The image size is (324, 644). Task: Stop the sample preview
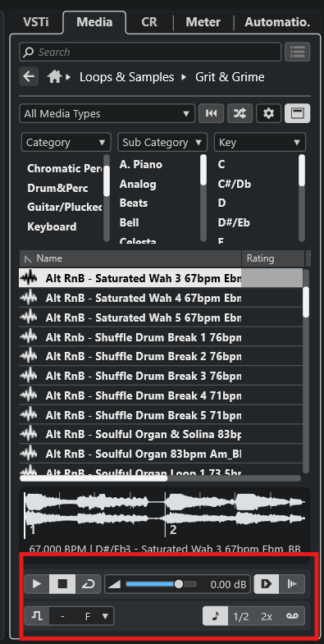62,583
